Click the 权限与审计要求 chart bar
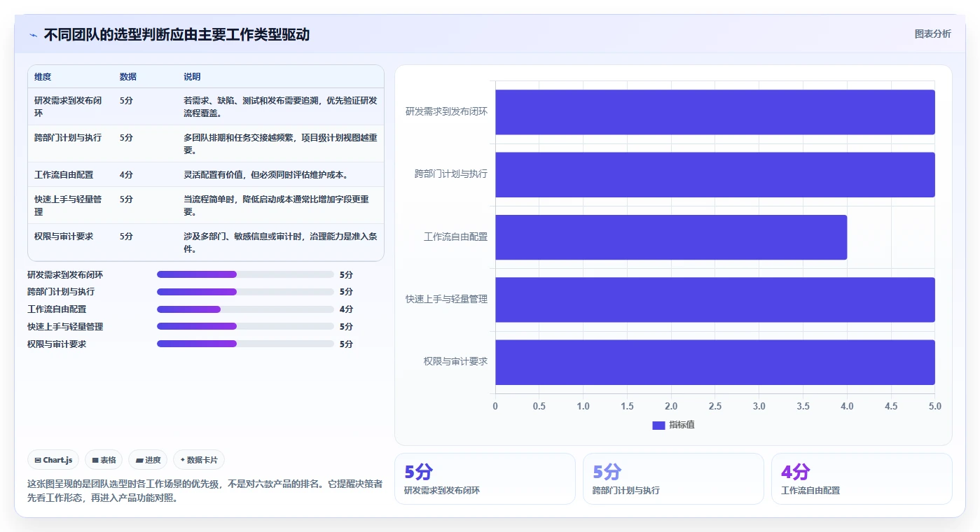 tap(715, 362)
